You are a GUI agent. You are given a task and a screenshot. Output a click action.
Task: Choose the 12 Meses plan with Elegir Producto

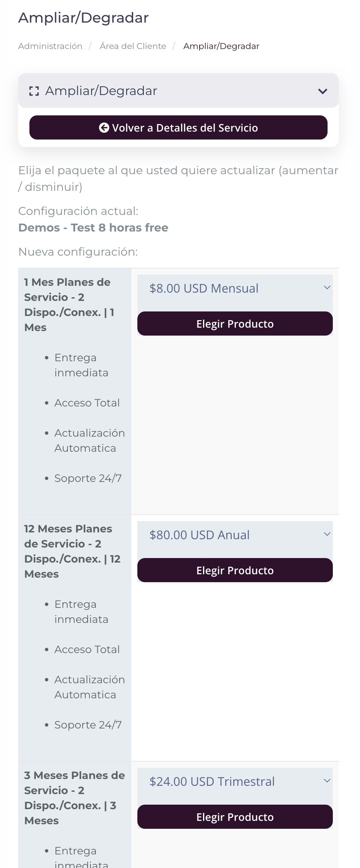tap(235, 570)
